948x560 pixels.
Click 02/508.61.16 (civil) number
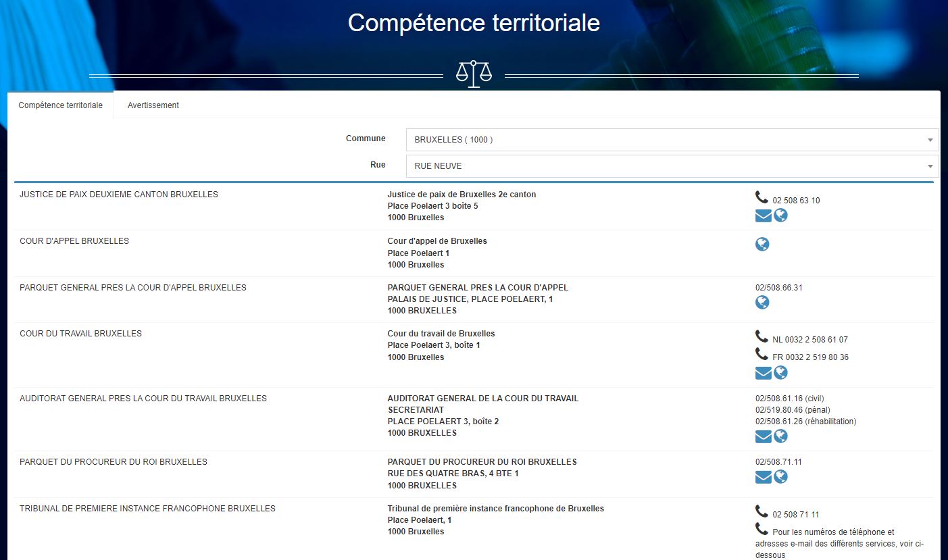[x=790, y=399]
